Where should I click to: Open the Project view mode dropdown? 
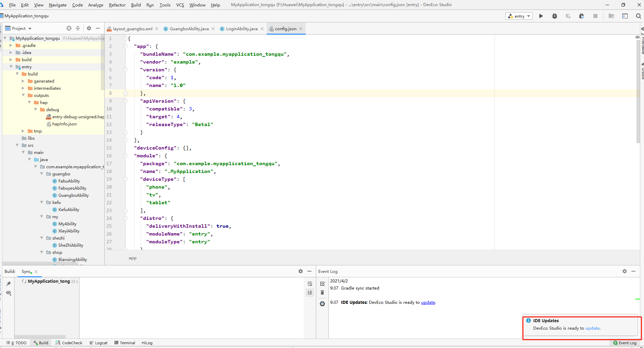click(18, 28)
